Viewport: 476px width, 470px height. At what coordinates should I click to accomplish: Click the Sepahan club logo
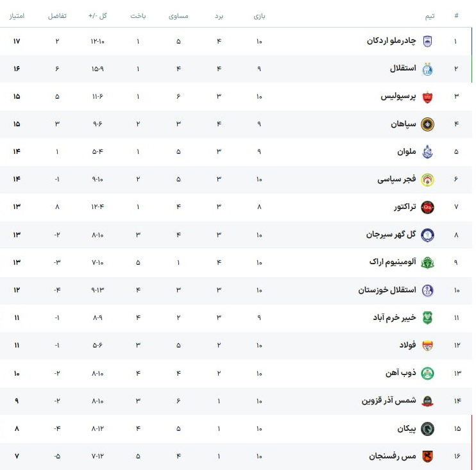(427, 124)
